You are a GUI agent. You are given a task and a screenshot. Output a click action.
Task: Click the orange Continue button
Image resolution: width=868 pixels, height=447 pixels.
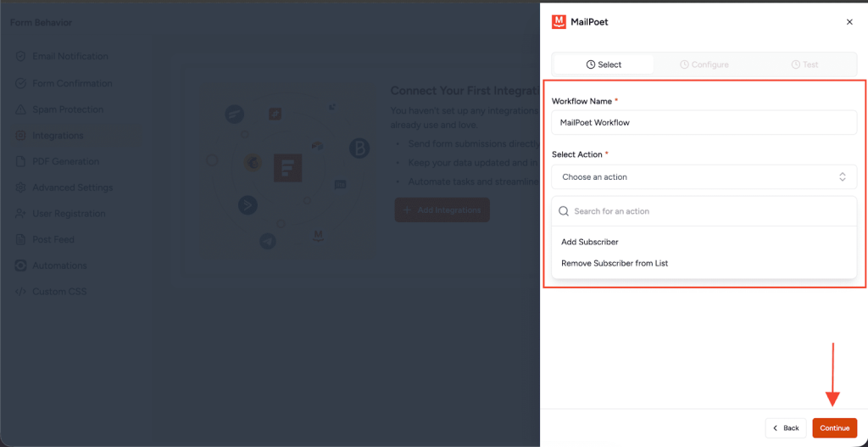tap(835, 427)
